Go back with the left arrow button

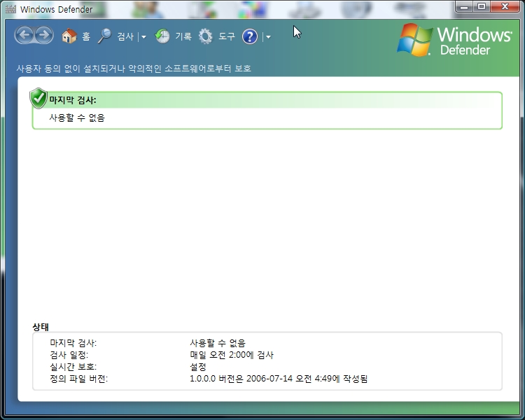click(24, 35)
